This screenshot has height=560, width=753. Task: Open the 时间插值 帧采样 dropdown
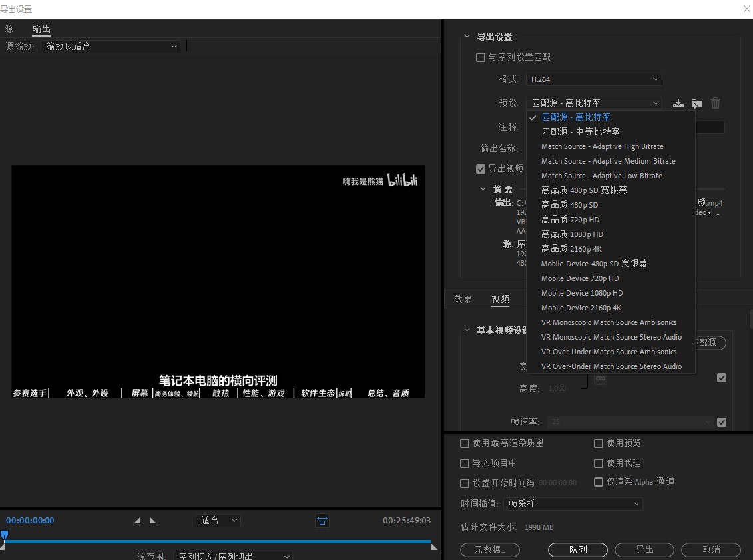click(x=572, y=504)
